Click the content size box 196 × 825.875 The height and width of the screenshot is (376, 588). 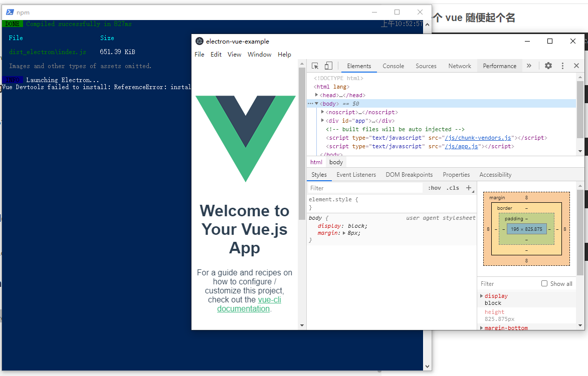526,229
